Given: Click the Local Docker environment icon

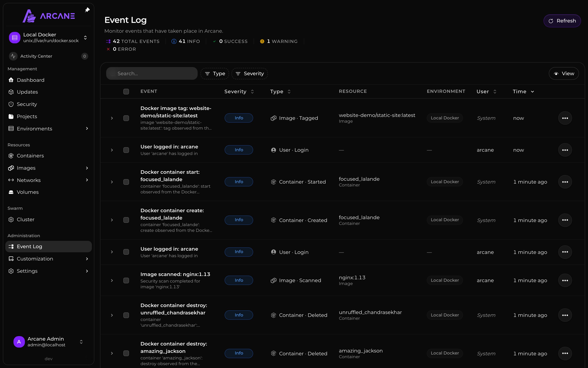Looking at the screenshot, I should click(x=14, y=37).
